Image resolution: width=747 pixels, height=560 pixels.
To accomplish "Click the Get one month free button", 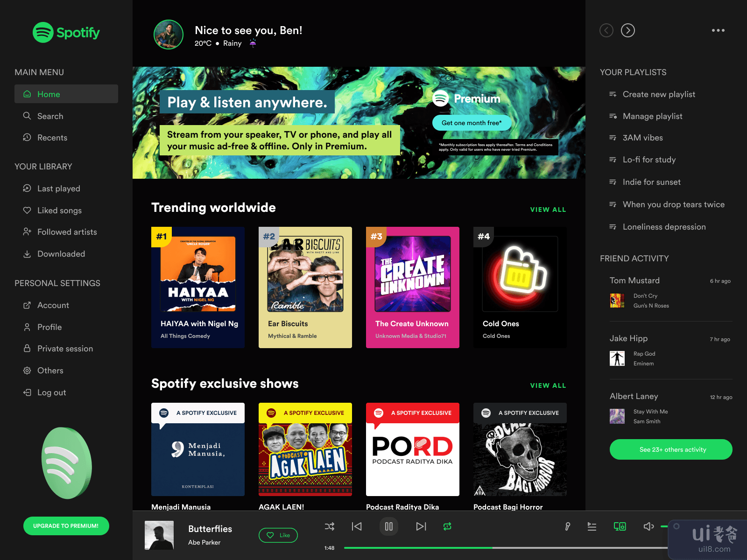I will click(x=472, y=123).
